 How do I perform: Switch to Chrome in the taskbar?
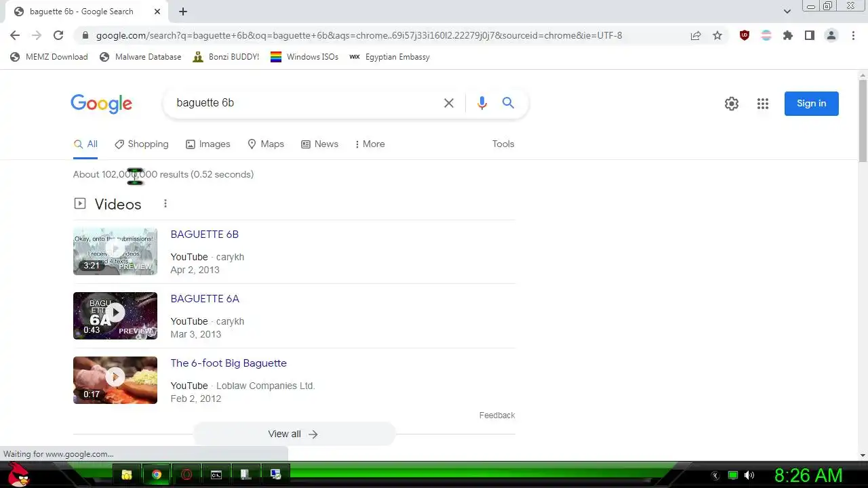click(157, 475)
